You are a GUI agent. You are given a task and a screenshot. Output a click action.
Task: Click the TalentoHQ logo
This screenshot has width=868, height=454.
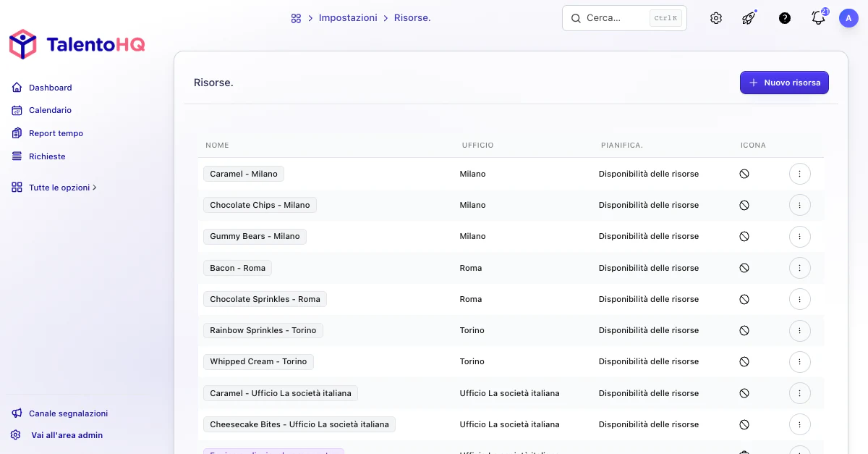77,45
